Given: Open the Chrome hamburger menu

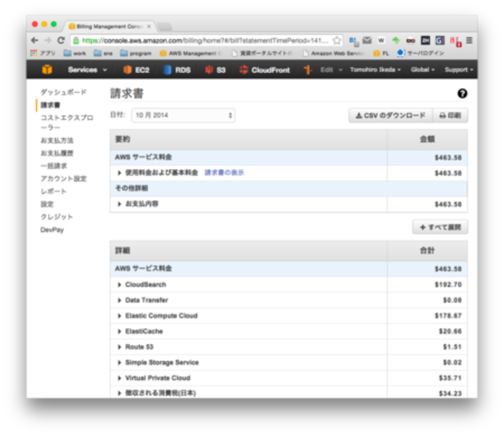Looking at the screenshot, I should point(469,40).
